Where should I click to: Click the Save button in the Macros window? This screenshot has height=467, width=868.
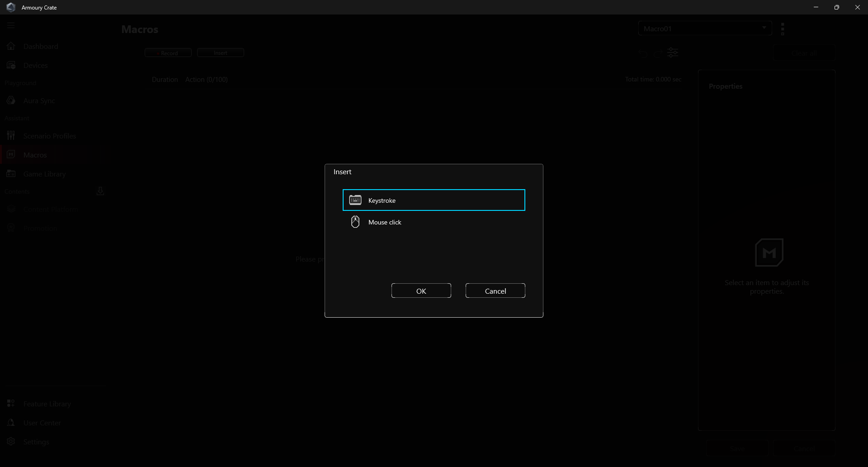tap(737, 448)
